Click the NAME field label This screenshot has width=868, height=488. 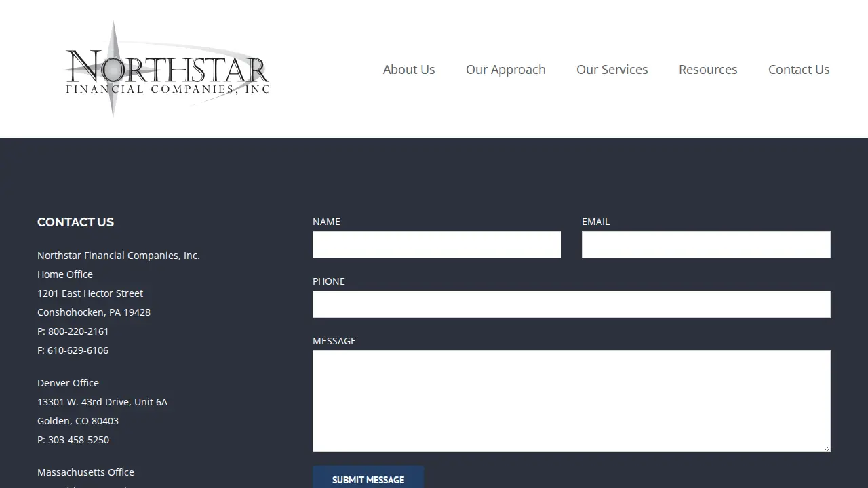pos(326,222)
